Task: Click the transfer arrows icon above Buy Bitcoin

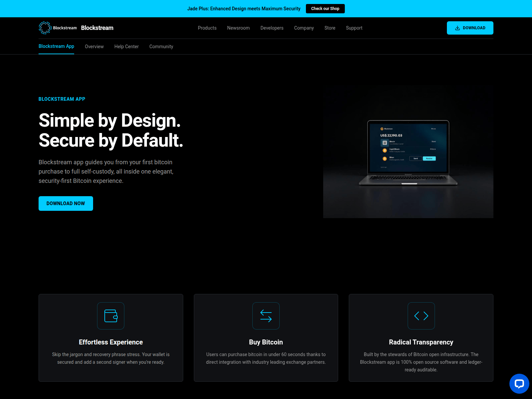Action: tap(266, 316)
